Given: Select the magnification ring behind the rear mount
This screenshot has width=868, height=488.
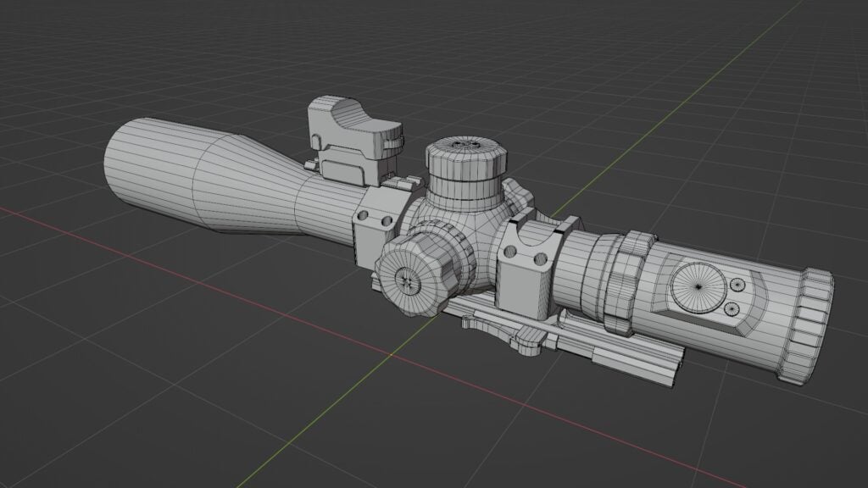Looking at the screenshot, I should pyautogui.click(x=628, y=281).
